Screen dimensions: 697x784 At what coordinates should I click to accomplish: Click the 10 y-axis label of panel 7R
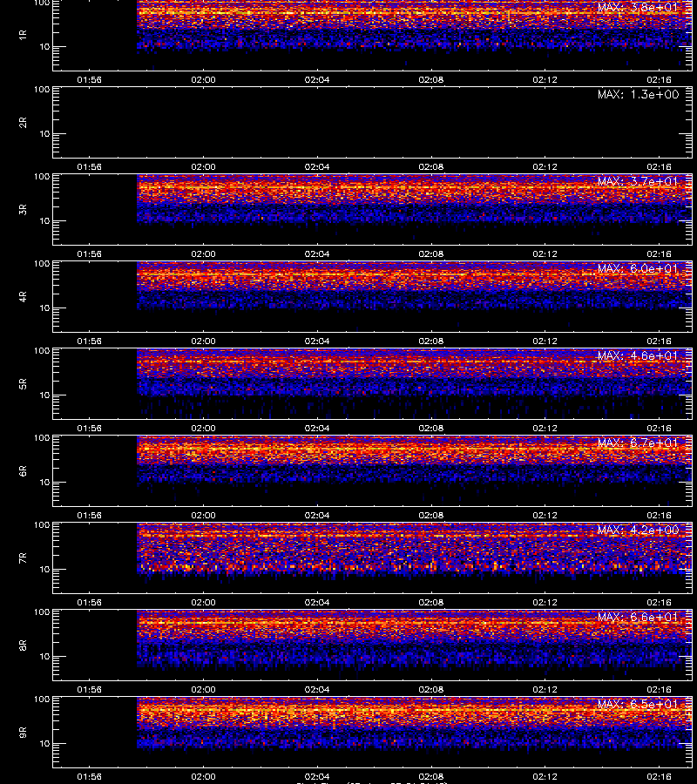pos(44,570)
